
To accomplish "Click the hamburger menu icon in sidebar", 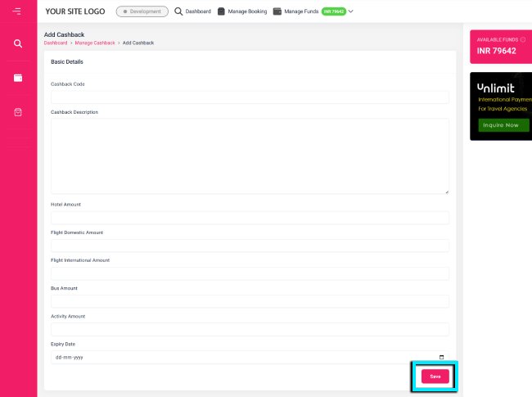I will coord(17,11).
